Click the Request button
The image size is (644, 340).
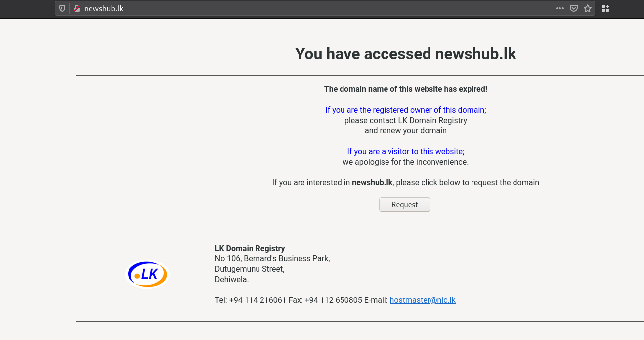[x=405, y=205]
